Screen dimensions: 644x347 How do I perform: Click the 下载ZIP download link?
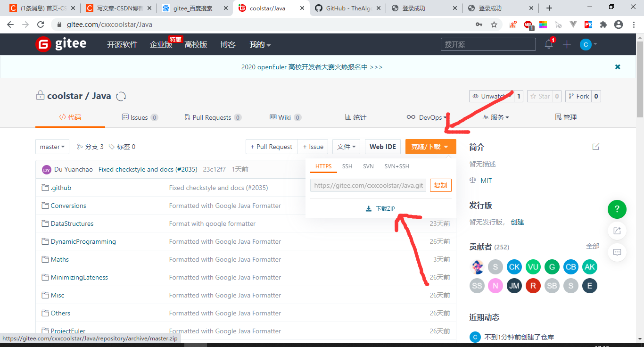384,208
